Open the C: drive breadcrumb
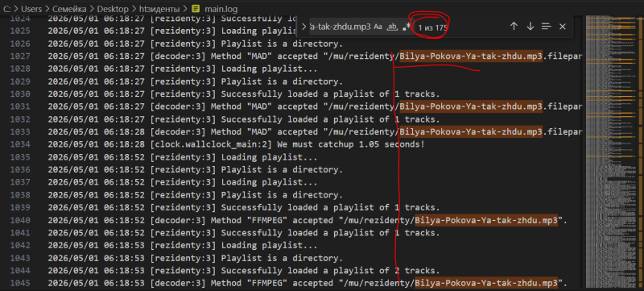This screenshot has width=644, height=291. click(x=6, y=8)
